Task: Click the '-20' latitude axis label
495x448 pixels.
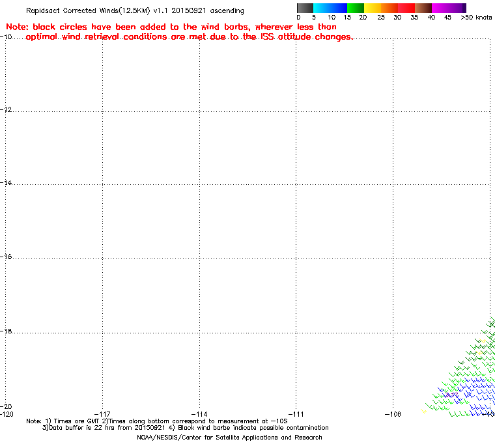Action: 6,406
